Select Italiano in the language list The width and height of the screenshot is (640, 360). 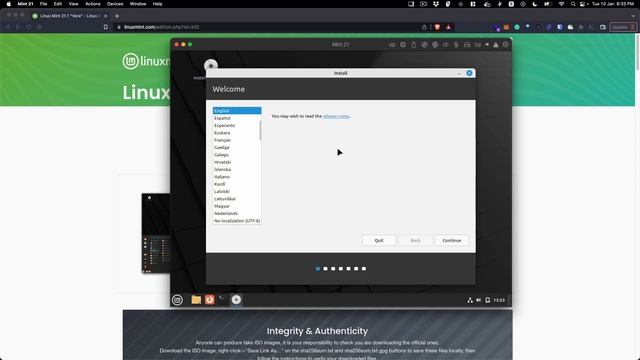pos(236,177)
